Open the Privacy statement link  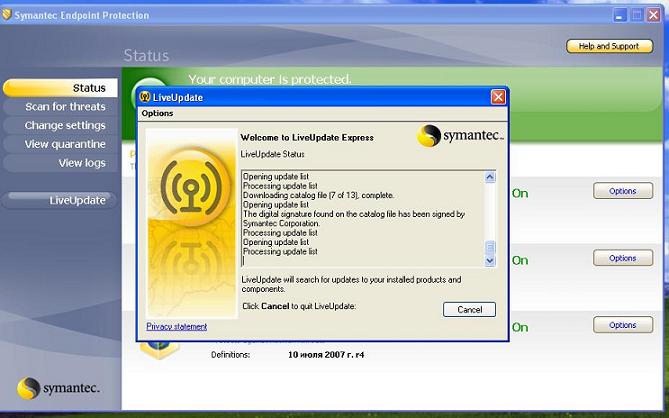(177, 326)
